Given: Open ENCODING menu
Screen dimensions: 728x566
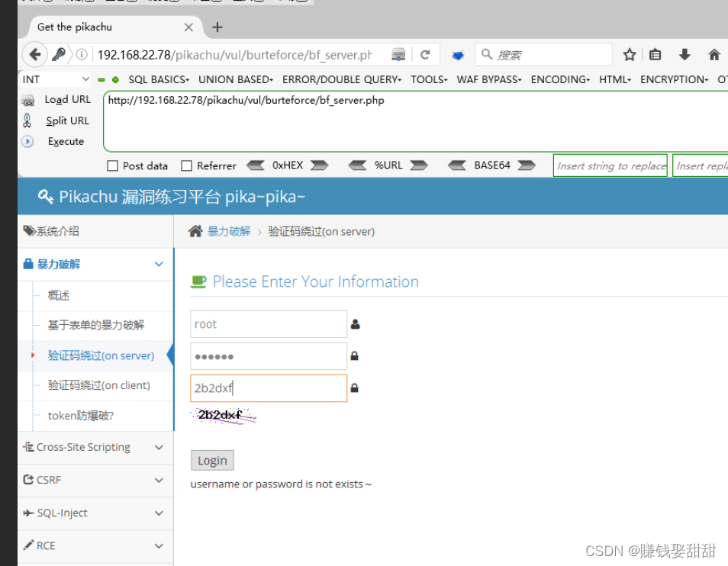Looking at the screenshot, I should coord(560,79).
